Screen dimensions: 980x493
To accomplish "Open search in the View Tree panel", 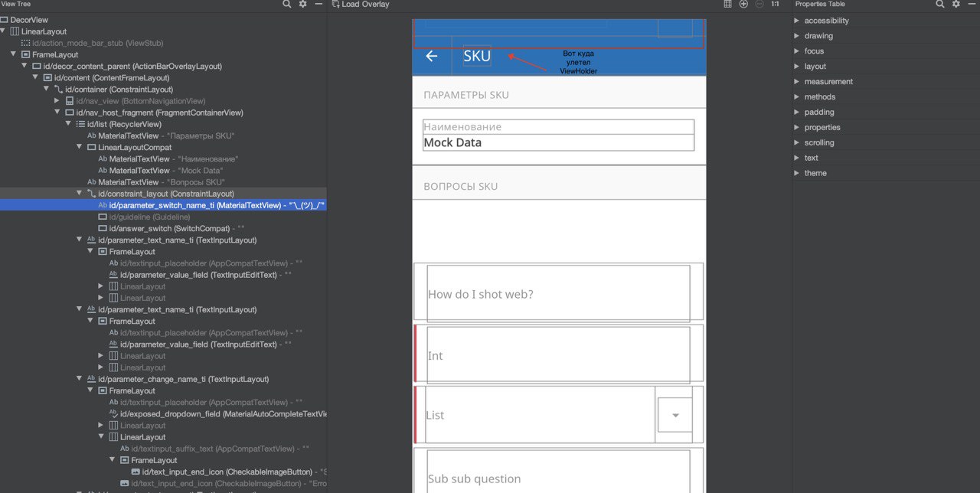I will click(287, 4).
